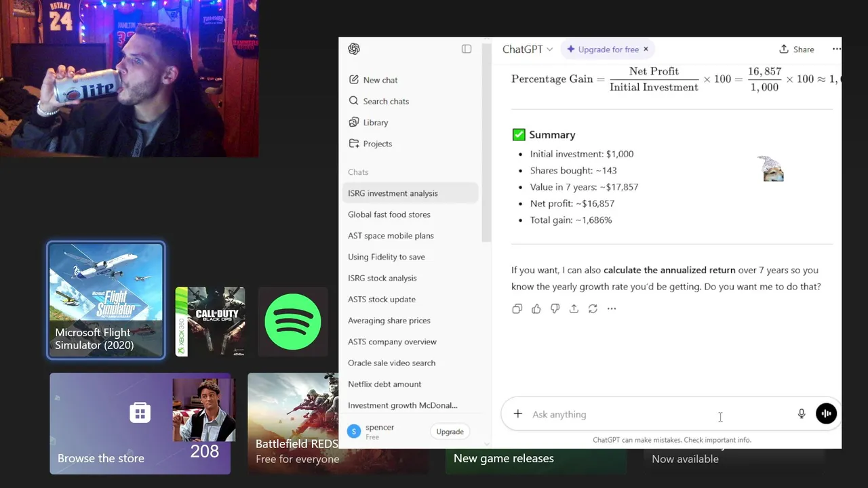Select the Battlefield REDSEC free tile

[293, 424]
